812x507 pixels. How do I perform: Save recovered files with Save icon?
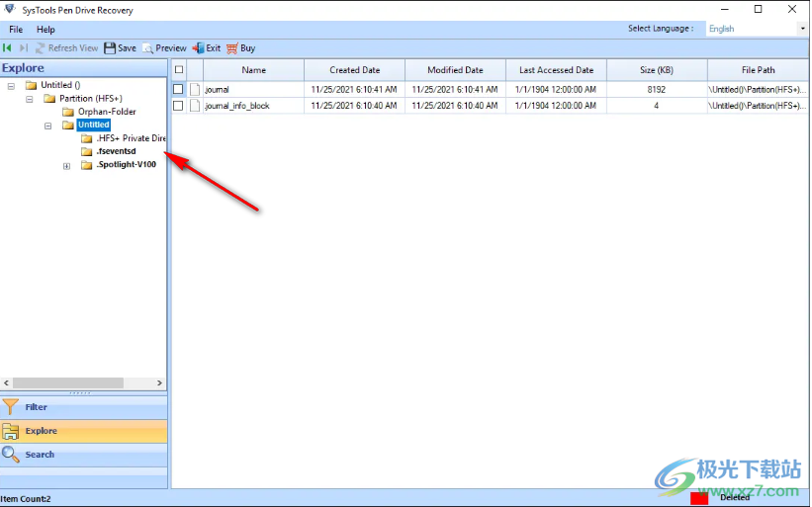click(x=110, y=48)
